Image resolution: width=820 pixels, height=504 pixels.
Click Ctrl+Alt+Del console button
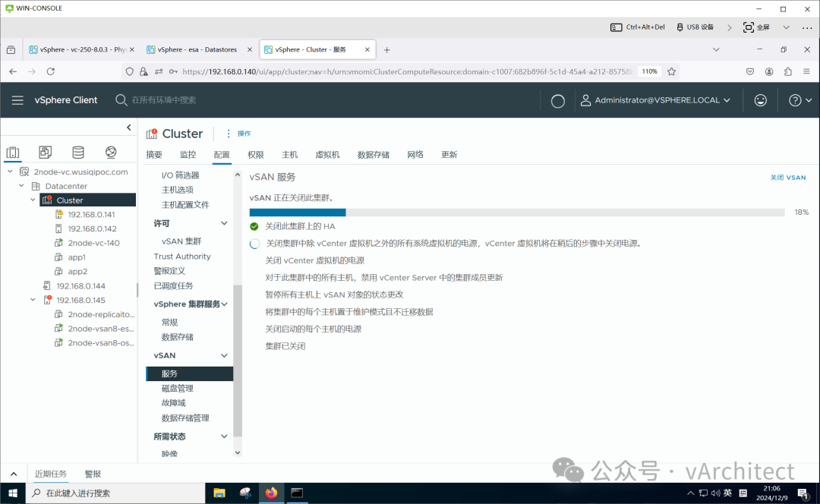[x=638, y=27]
